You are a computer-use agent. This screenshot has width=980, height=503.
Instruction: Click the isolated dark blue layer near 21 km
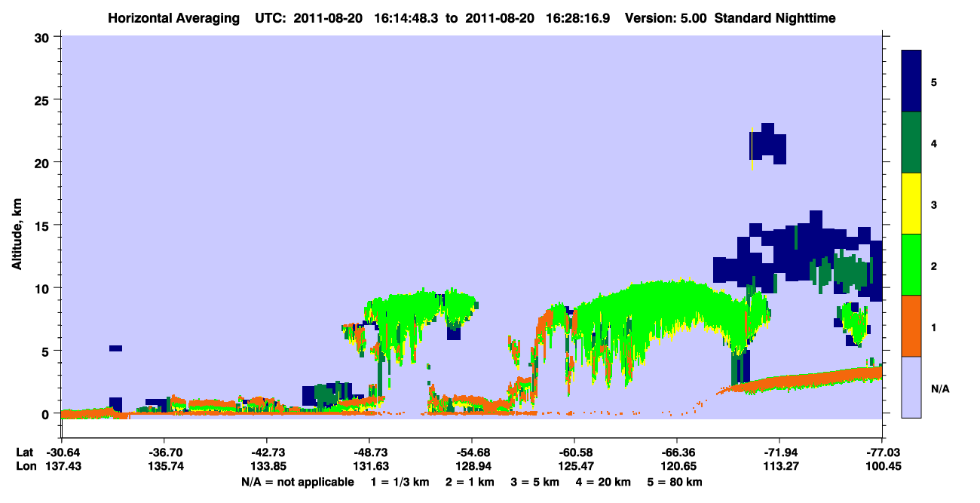pyautogui.click(x=768, y=144)
